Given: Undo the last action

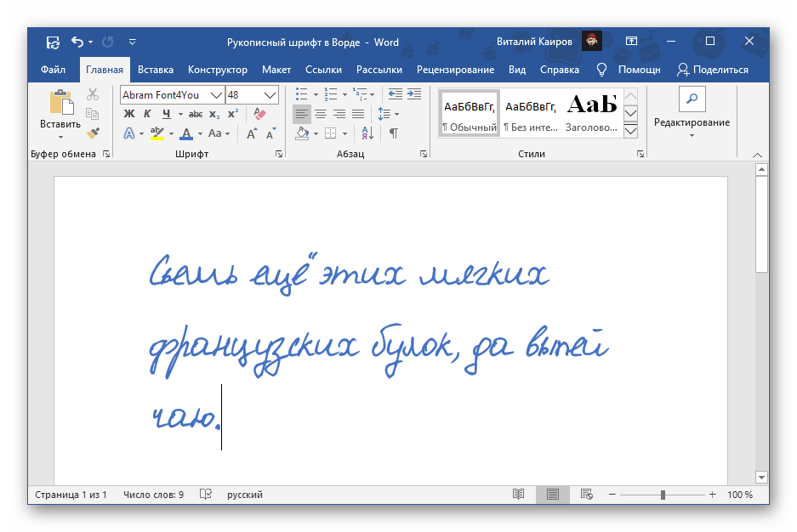Looking at the screenshot, I should (77, 42).
